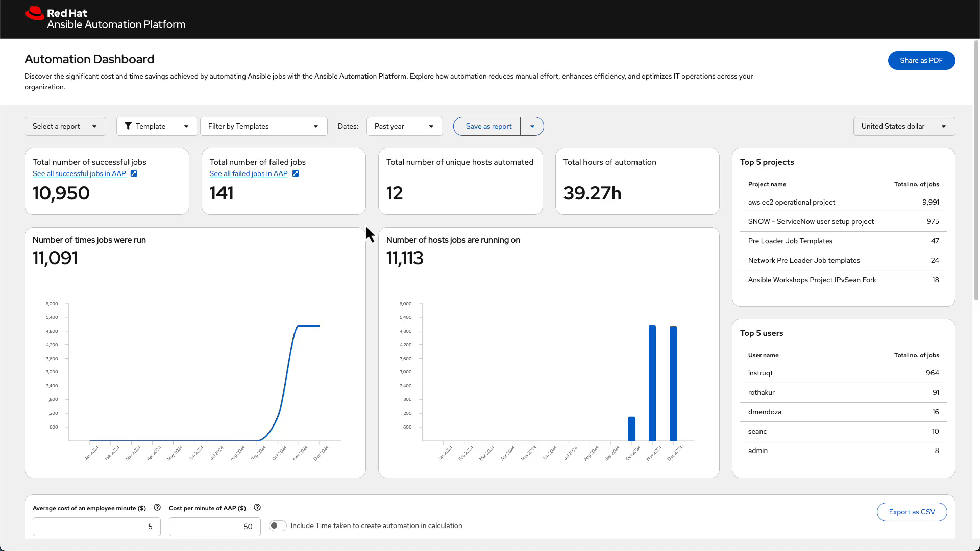Expand the Save as report split-button chevron
This screenshot has height=551, width=980.
532,126
